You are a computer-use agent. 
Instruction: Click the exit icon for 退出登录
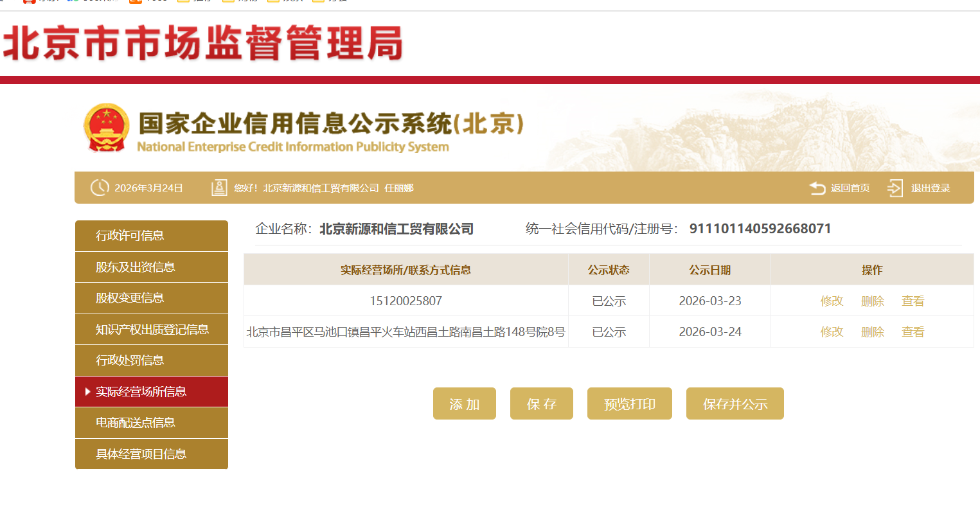pos(895,188)
